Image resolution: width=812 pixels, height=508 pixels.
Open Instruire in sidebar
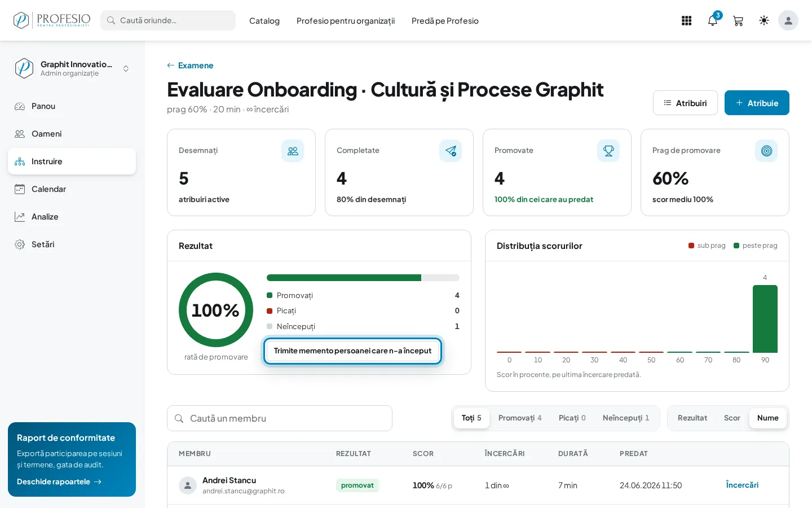[72, 161]
